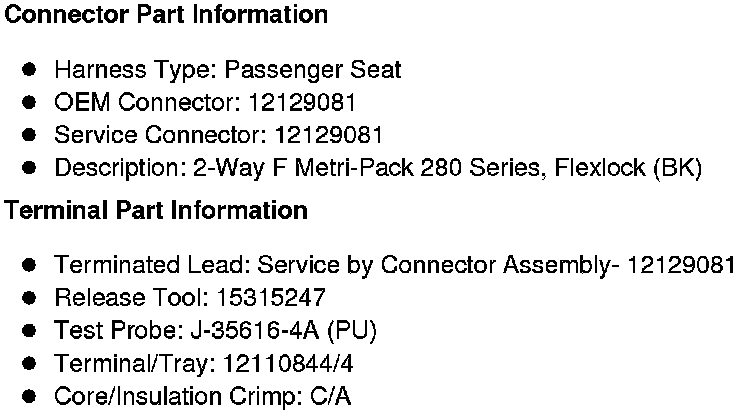This screenshot has width=752, height=416.
Task: Click the bullet beside Description
Action: 30,168
